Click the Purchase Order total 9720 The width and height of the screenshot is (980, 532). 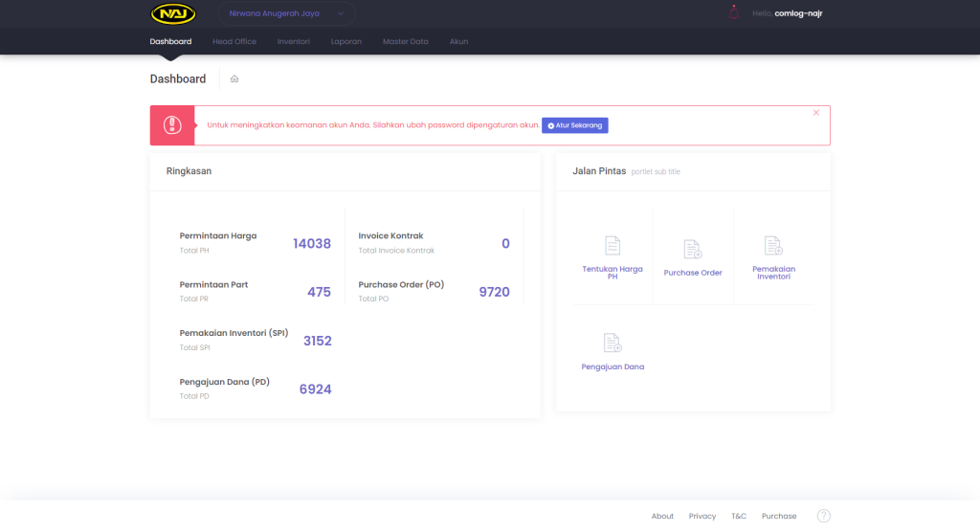coord(494,292)
